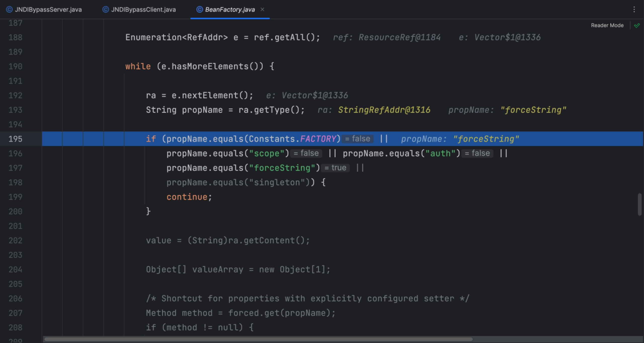Viewport: 644px width, 343px height.
Task: Click 'if (method != null)' on line 208
Action: coord(195,327)
